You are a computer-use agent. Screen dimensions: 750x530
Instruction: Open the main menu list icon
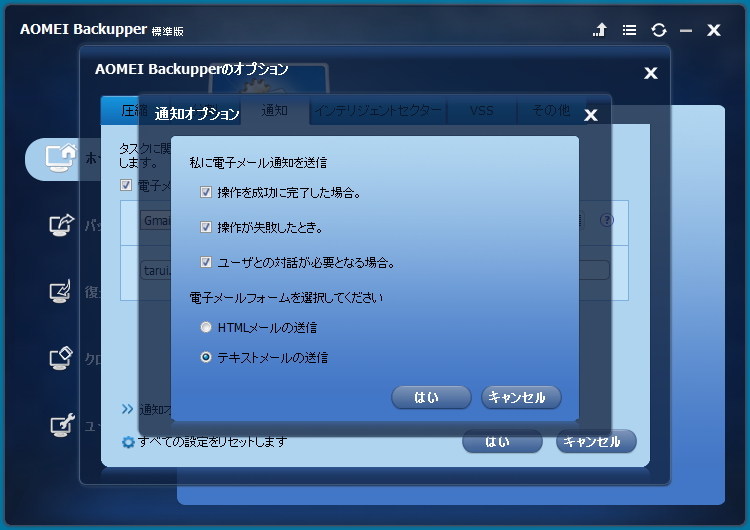629,30
